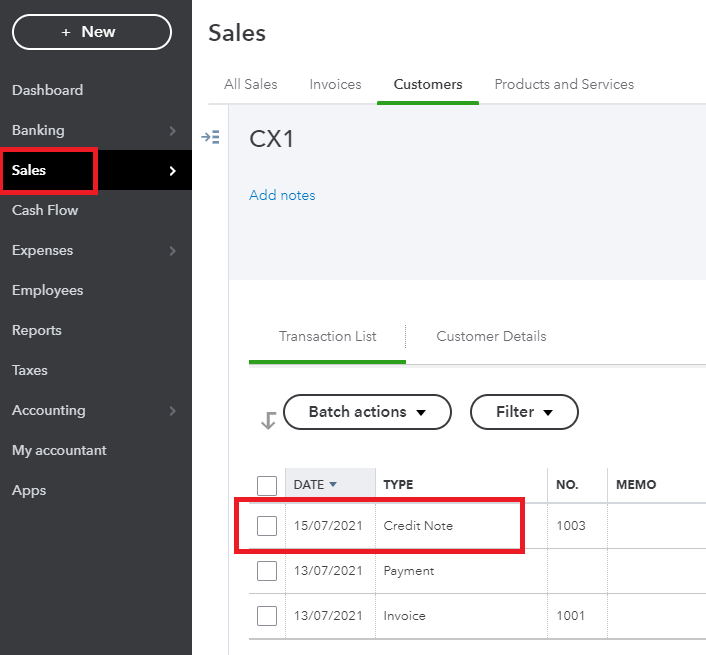706x655 pixels.
Task: Click the batch actions arrow icon beside checkboxes
Action: click(267, 421)
